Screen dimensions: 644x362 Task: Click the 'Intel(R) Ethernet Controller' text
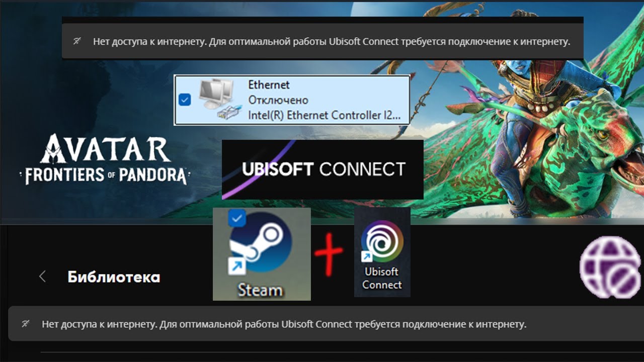pos(325,115)
